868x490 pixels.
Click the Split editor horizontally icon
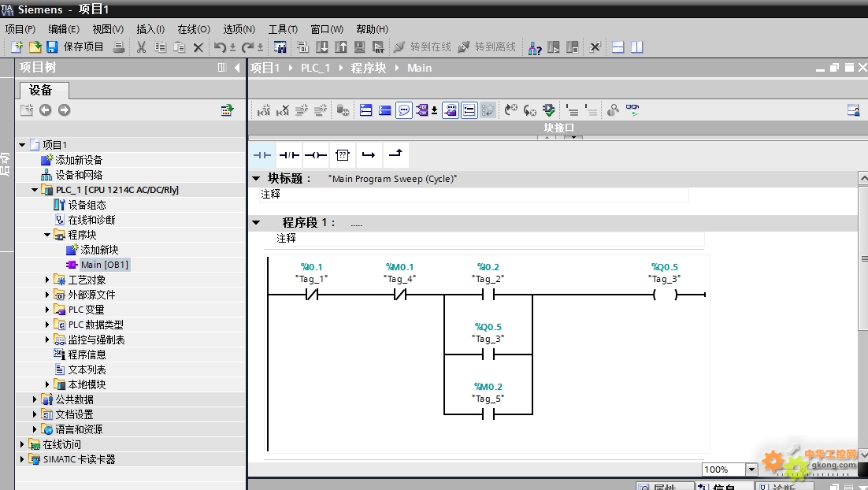tap(618, 47)
